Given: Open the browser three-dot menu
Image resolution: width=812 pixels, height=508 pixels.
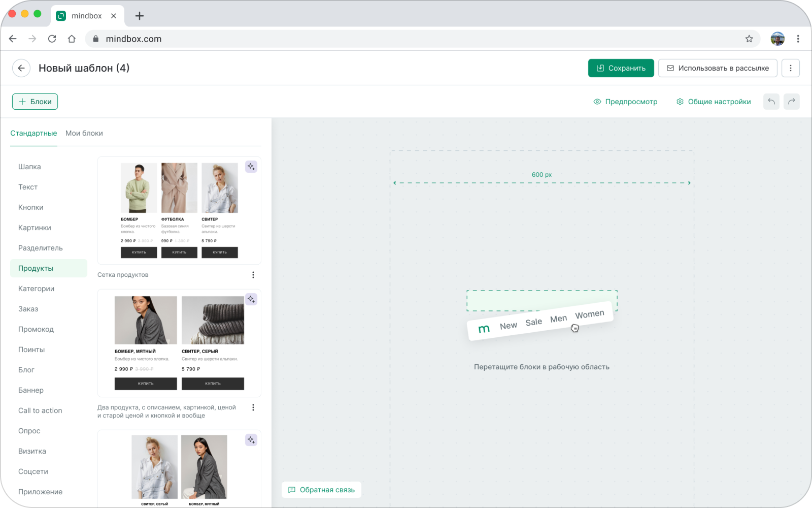Looking at the screenshot, I should tap(798, 39).
